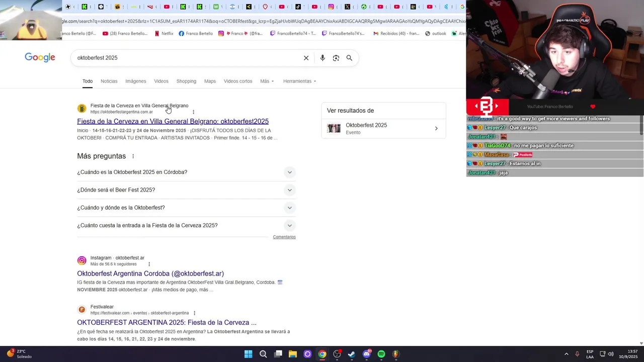Screen dimensions: 644x362
Task: Open the Windows Start menu
Action: click(248, 354)
